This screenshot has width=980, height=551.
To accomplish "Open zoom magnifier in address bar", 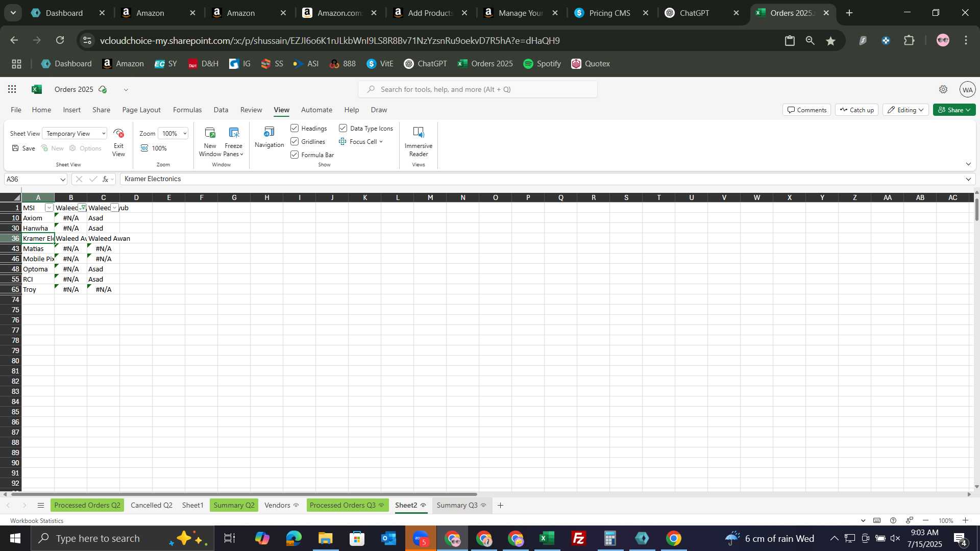I will (810, 41).
